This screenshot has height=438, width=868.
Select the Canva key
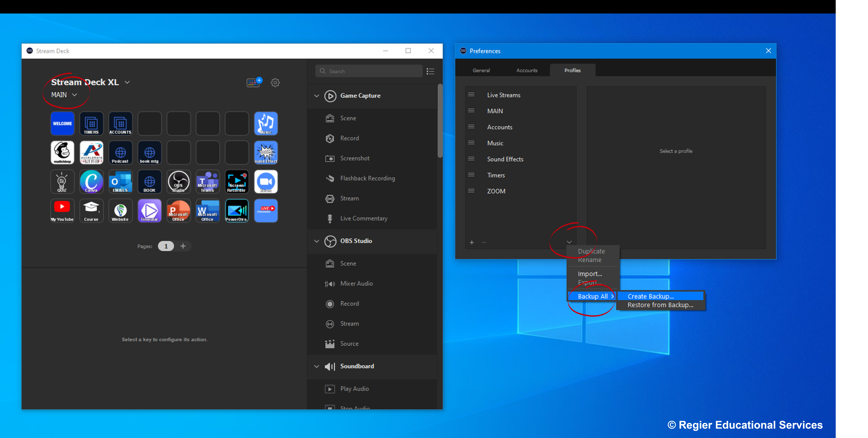click(91, 182)
